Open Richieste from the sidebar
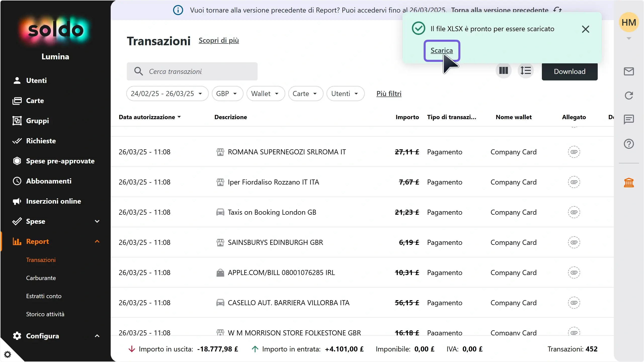The image size is (644, 362). (34, 141)
